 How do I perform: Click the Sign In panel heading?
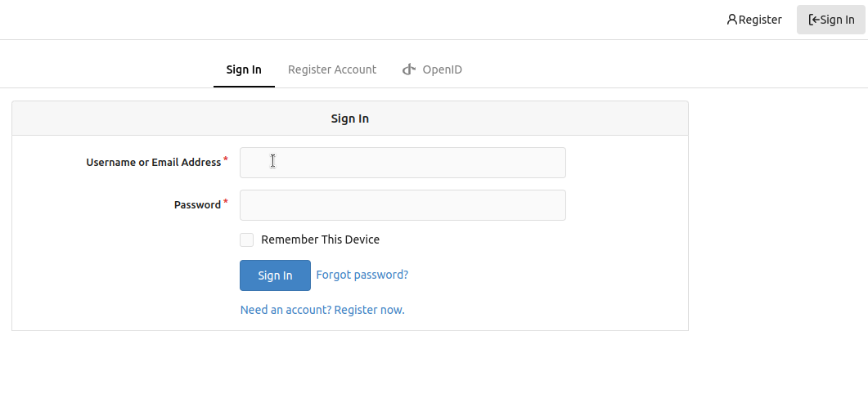pos(349,119)
